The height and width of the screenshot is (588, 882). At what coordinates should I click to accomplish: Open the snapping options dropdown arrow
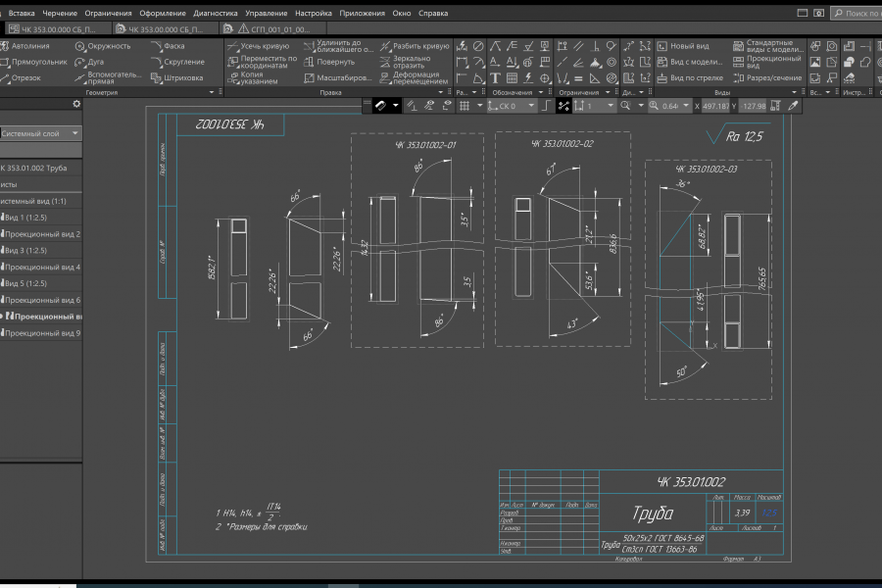pos(396,106)
